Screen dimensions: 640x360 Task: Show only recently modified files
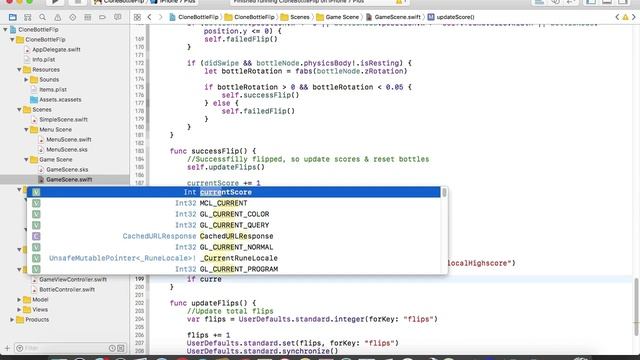[x=112, y=348]
